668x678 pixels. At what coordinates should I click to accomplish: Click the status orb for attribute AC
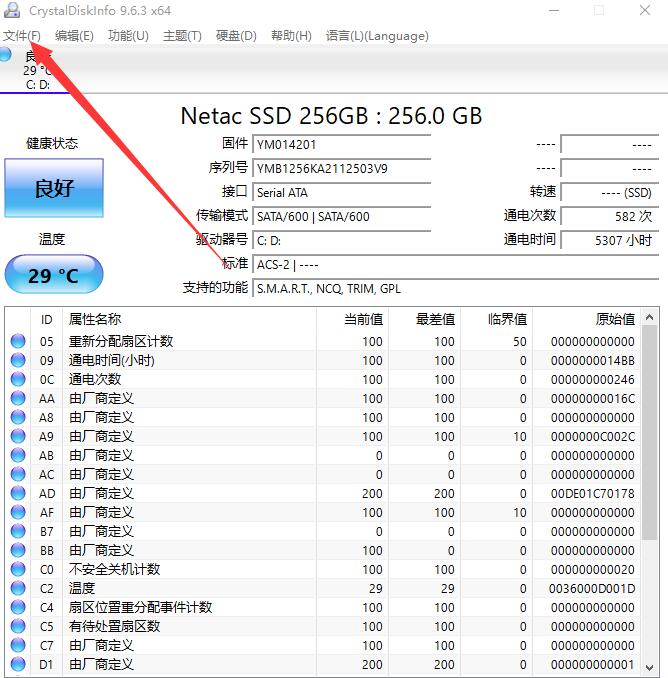click(18, 474)
